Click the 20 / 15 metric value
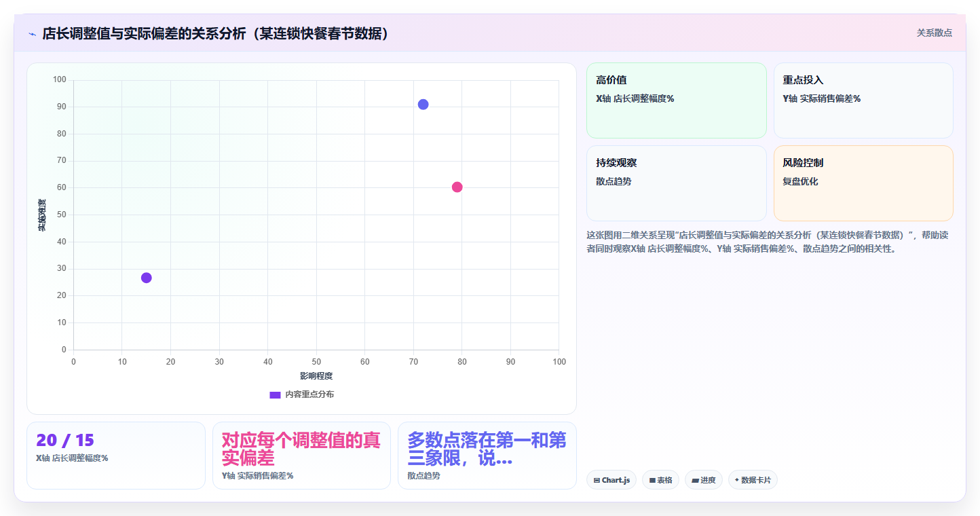This screenshot has height=516, width=980. click(x=65, y=441)
